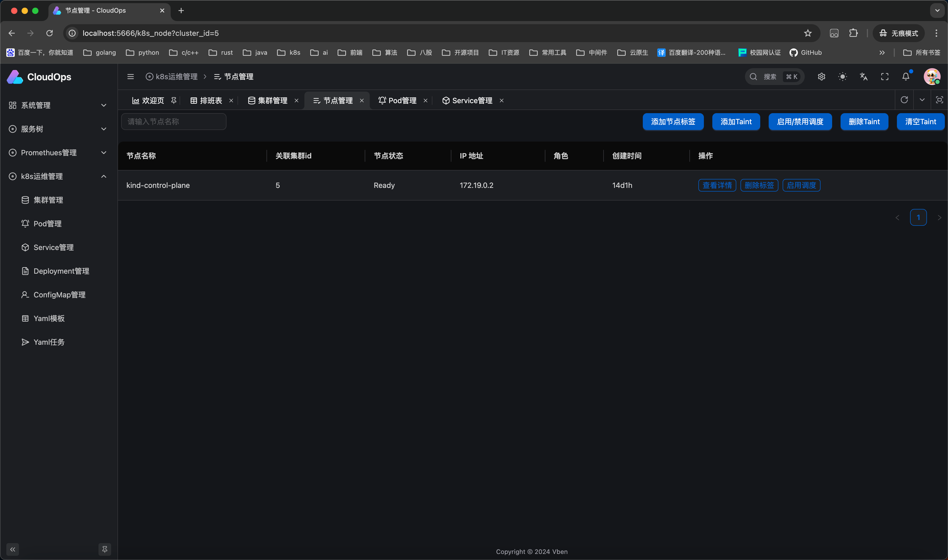Open Service管理 in the sidebar
Image resolution: width=948 pixels, height=560 pixels.
pos(58,247)
